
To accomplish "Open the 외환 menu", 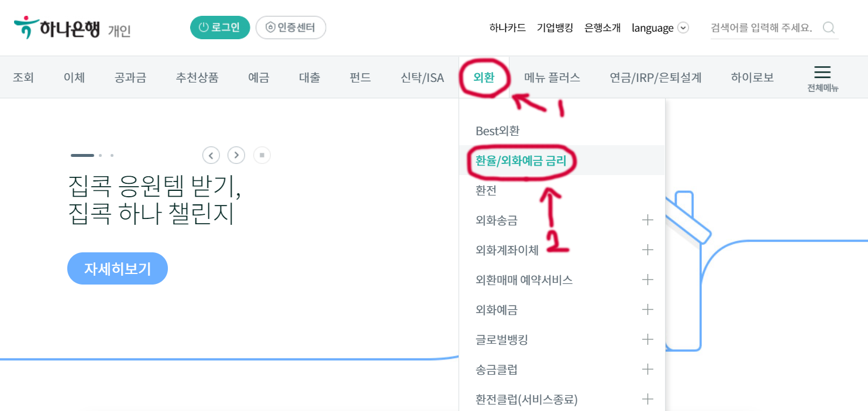I will (484, 77).
